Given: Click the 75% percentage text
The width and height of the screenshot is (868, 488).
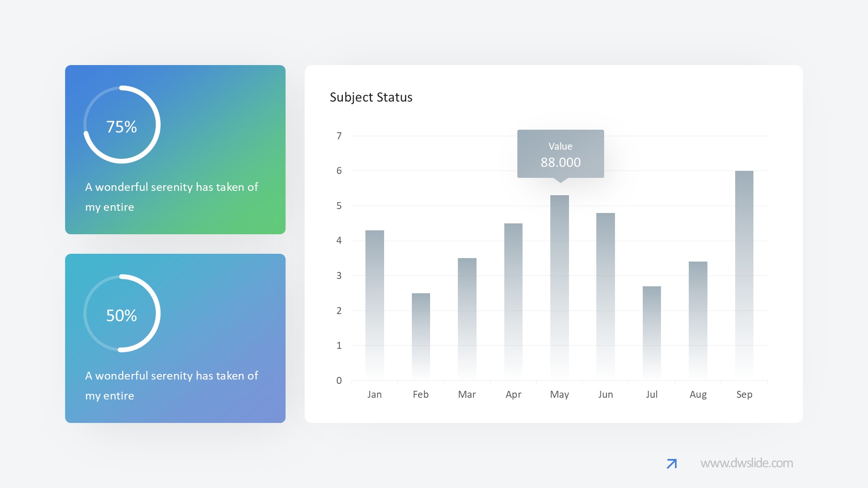Looking at the screenshot, I should click(x=122, y=127).
